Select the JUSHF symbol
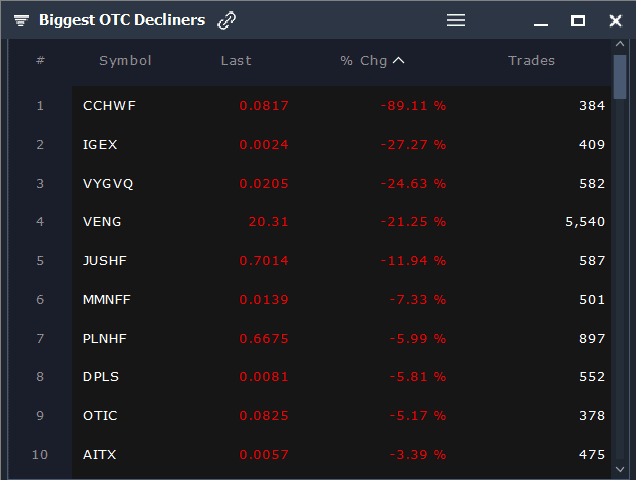Viewport: 636px width, 480px height. (105, 261)
